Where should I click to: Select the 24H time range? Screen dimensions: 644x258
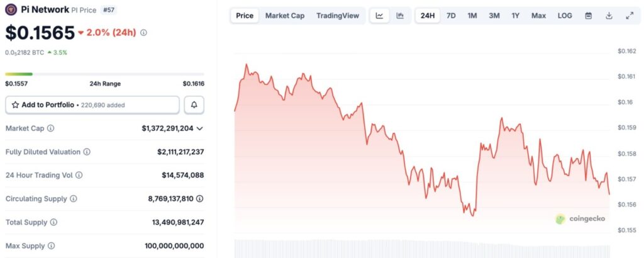coord(428,16)
